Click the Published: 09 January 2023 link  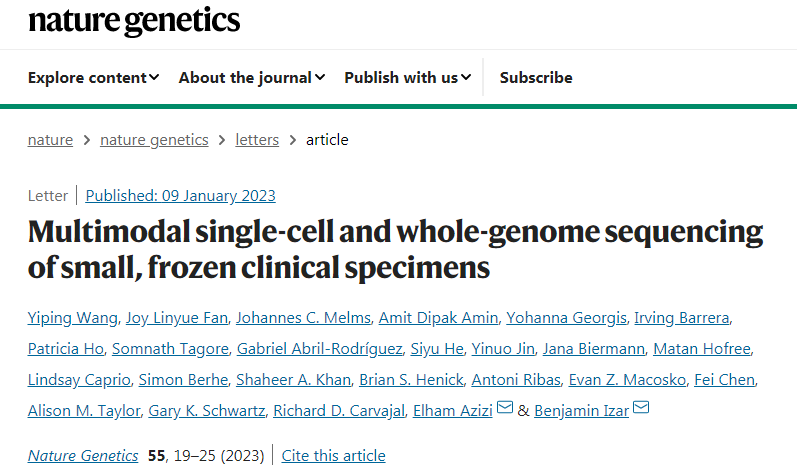click(180, 196)
